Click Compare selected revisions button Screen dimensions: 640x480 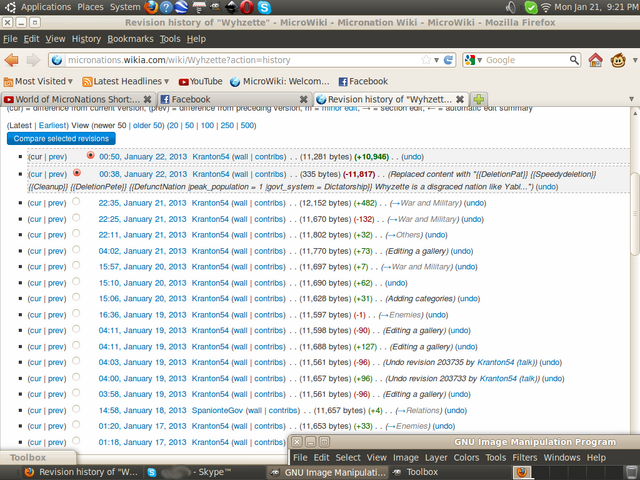pyautogui.click(x=61, y=139)
